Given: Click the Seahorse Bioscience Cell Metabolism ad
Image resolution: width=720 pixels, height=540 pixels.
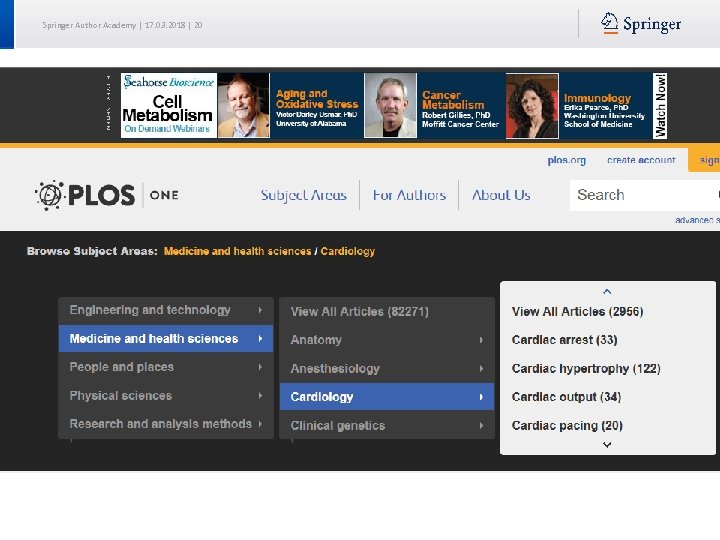Looking at the screenshot, I should click(x=169, y=106).
